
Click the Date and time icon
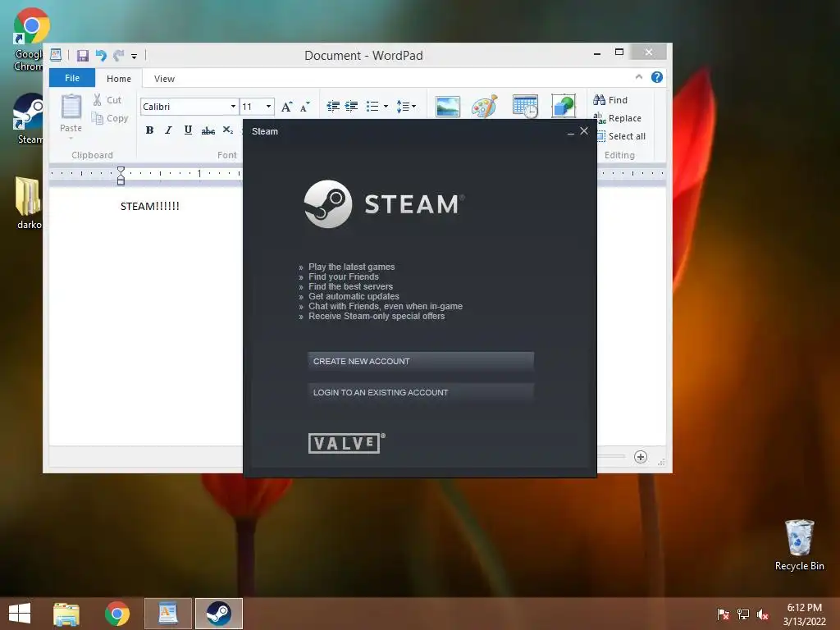(x=525, y=106)
